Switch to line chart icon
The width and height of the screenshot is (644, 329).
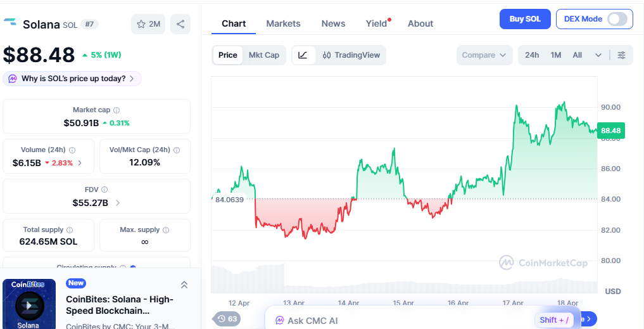[303, 55]
